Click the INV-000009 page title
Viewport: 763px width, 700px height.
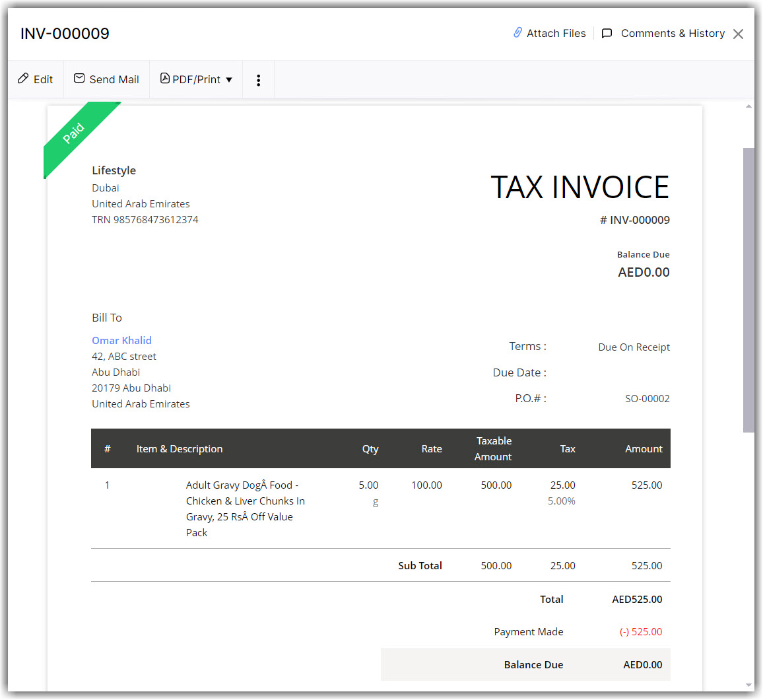65,34
